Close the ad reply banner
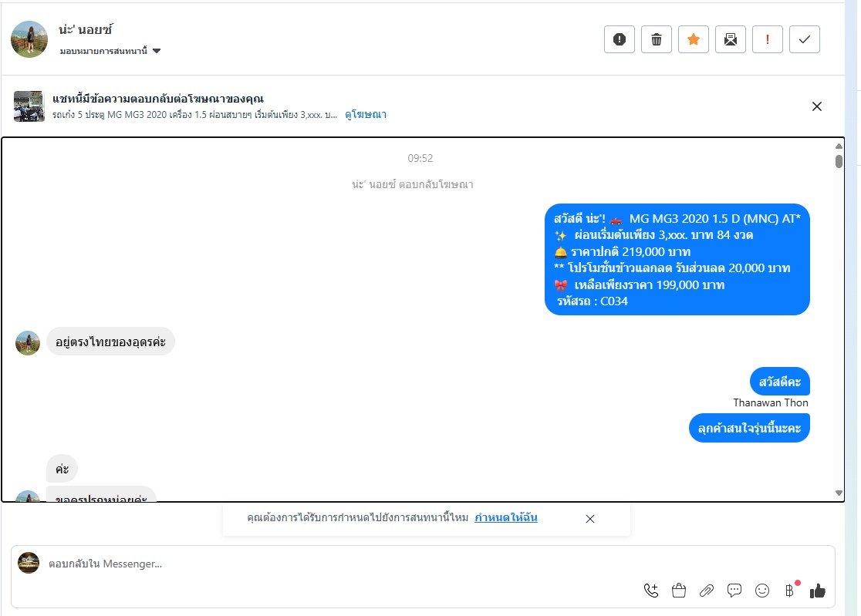861x616 pixels. click(x=817, y=106)
